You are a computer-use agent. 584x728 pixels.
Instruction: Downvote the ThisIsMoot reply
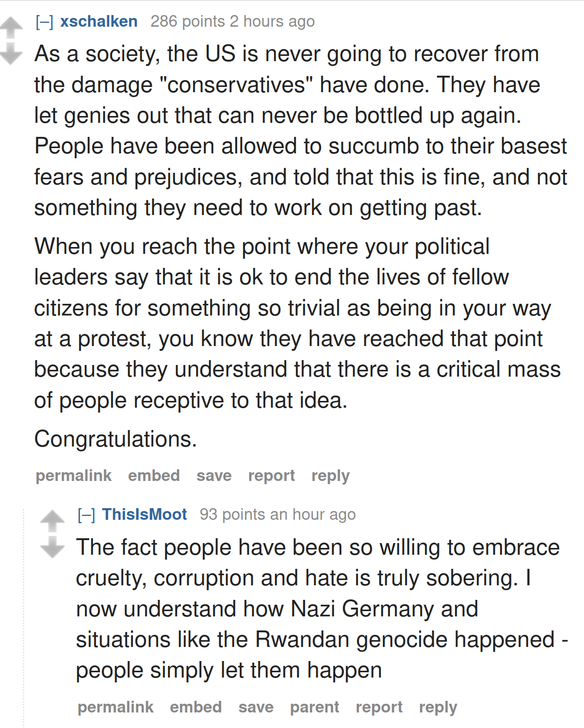(52, 546)
